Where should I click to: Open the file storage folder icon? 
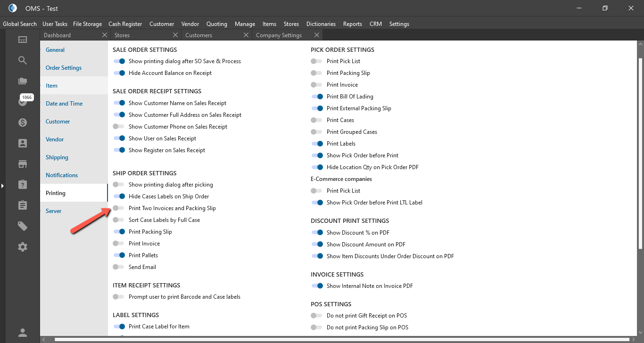point(23,81)
